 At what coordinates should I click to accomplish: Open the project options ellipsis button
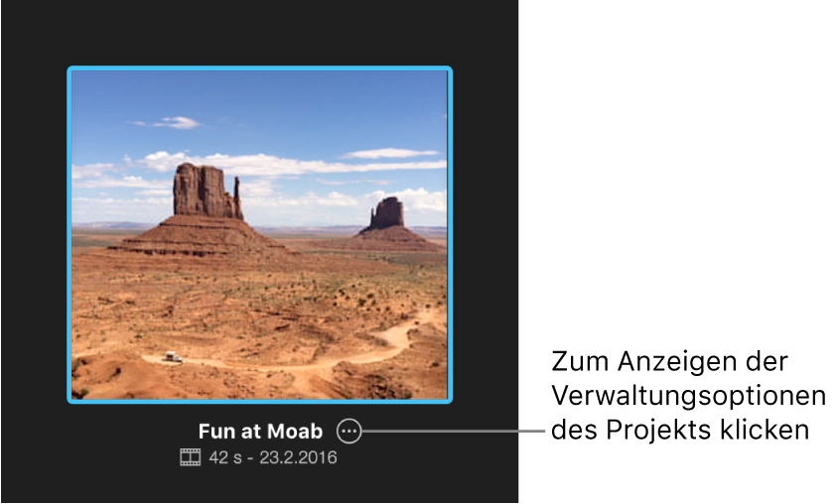tap(349, 431)
